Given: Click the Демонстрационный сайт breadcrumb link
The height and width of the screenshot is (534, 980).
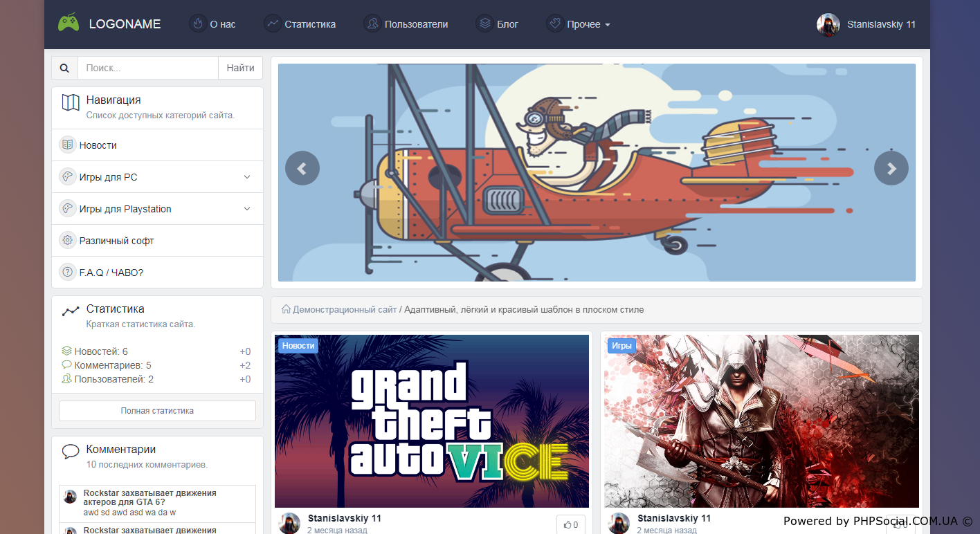Looking at the screenshot, I should tap(344, 310).
